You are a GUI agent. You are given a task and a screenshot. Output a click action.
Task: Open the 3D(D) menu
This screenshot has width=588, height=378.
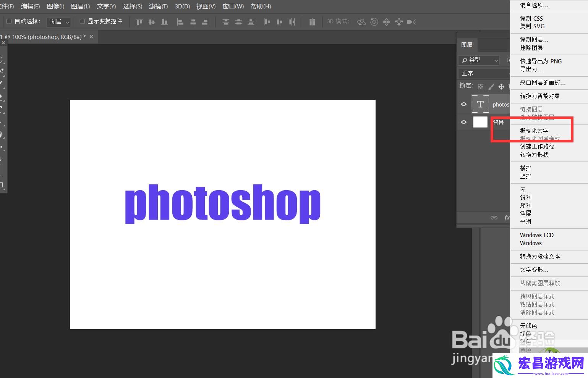coord(182,6)
